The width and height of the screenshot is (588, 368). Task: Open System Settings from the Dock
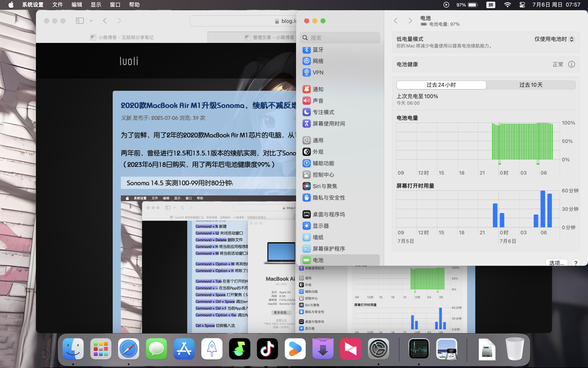(x=378, y=349)
